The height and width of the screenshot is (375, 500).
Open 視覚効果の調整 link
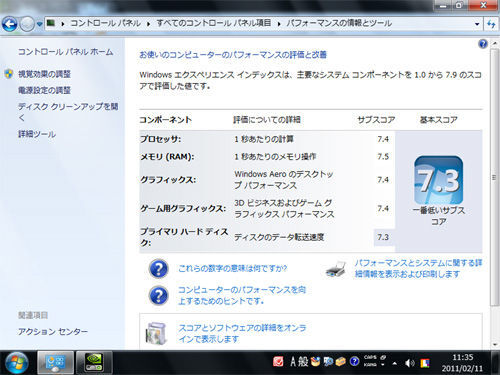click(44, 74)
